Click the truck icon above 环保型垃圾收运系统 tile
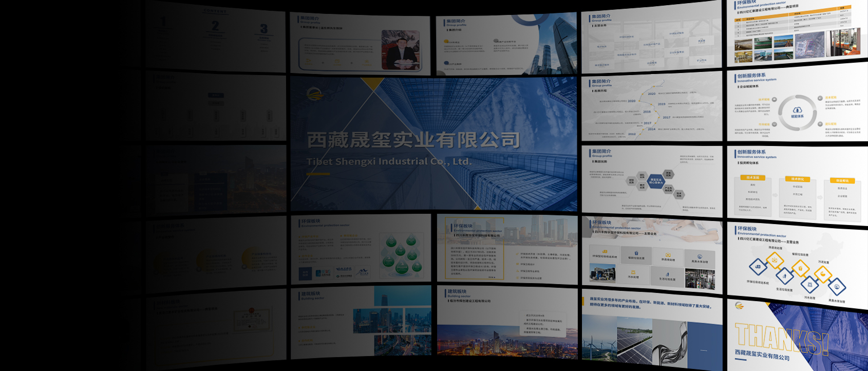The height and width of the screenshot is (371, 868). point(605,251)
